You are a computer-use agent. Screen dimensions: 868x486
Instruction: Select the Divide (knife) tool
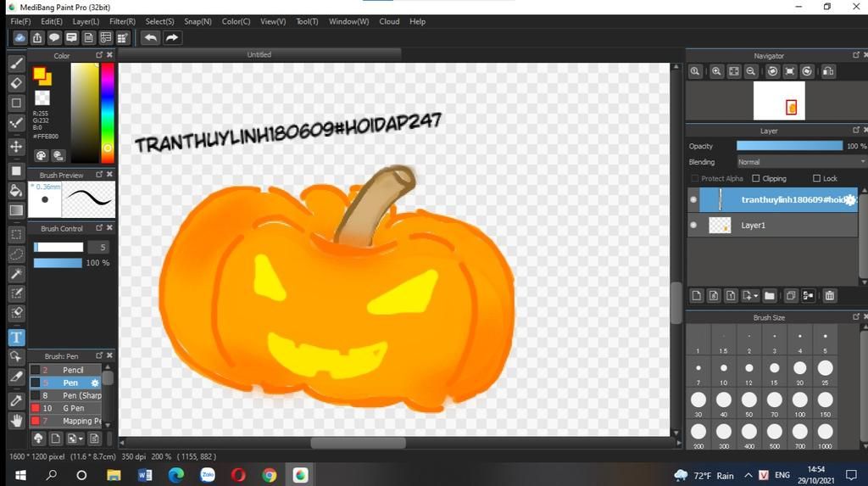[x=17, y=377]
